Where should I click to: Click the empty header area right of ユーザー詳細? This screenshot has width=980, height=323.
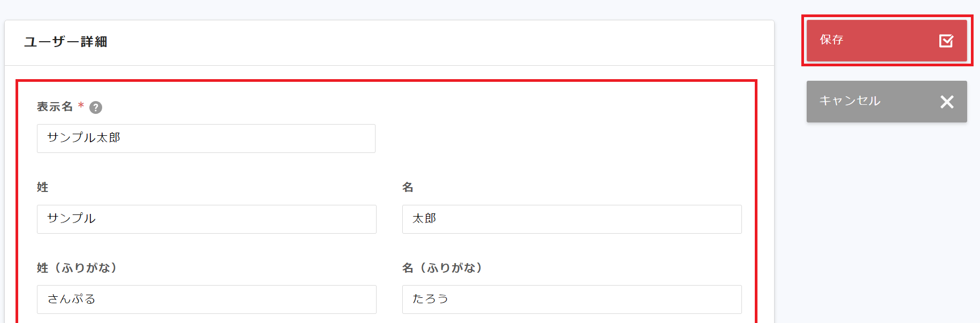(x=428, y=43)
